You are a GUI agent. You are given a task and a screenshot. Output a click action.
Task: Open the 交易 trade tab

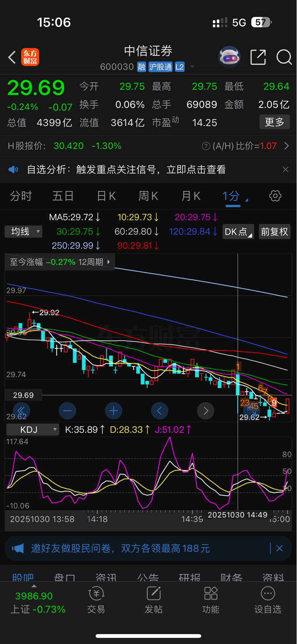pos(96,600)
